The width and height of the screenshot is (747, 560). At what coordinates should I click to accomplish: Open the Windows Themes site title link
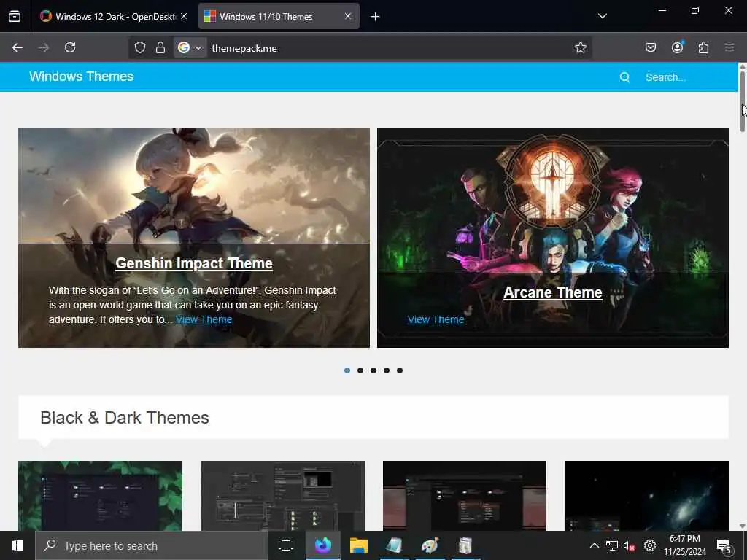(82, 77)
